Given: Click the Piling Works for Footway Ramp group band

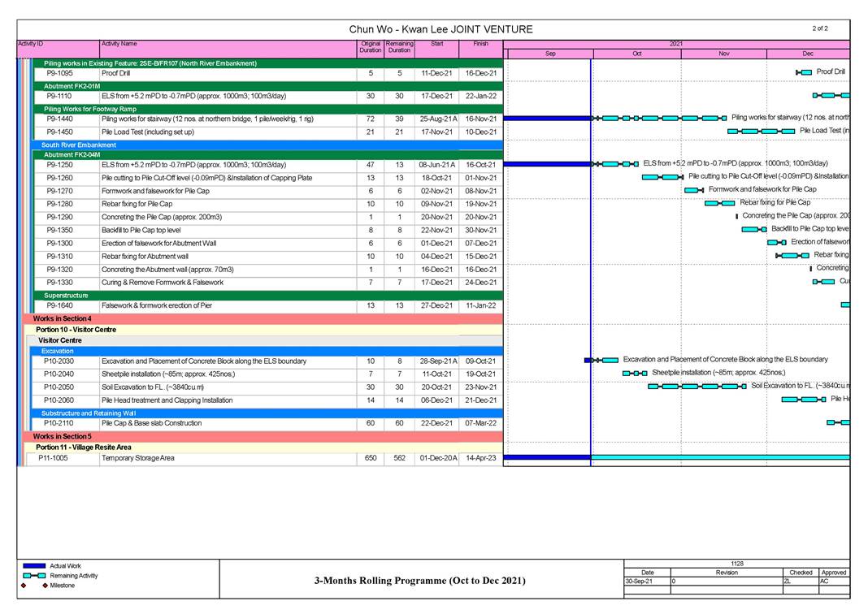Looking at the screenshot, I should click(267, 109).
